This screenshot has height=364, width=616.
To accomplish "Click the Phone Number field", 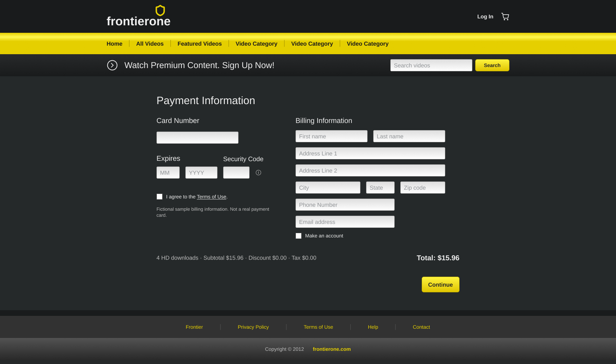I will pos(345,205).
